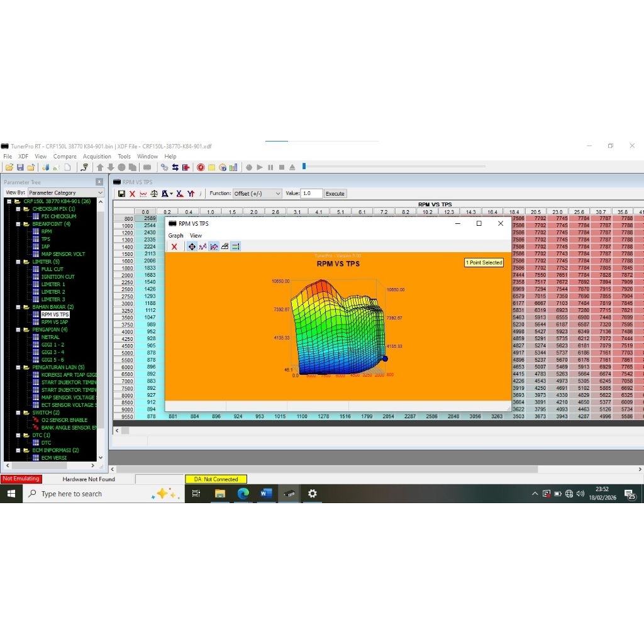Select the crosshair rotate tool in graph window
Screen dimensions: 644x644
192,247
